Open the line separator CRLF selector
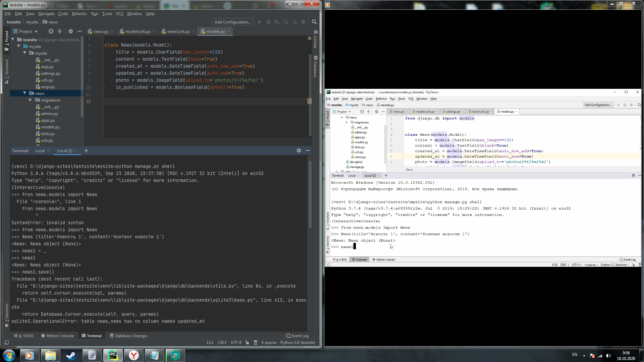The height and width of the screenshot is (362, 644). (x=222, y=343)
